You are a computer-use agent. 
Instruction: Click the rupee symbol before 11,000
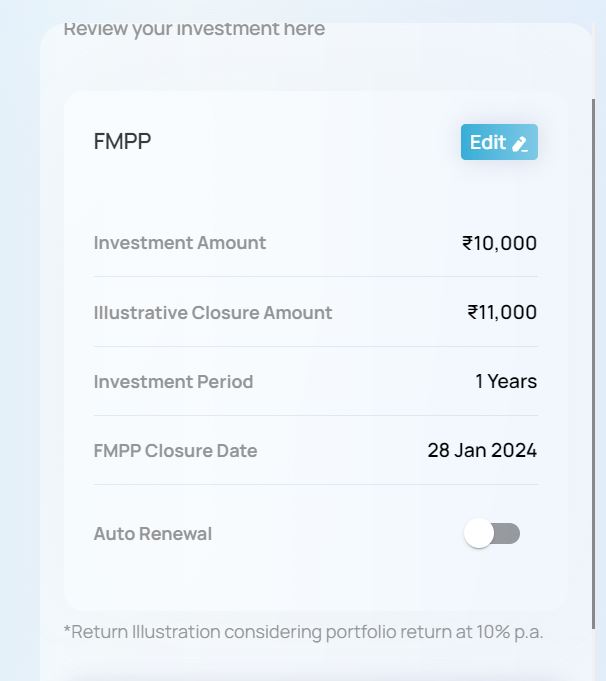(x=473, y=312)
